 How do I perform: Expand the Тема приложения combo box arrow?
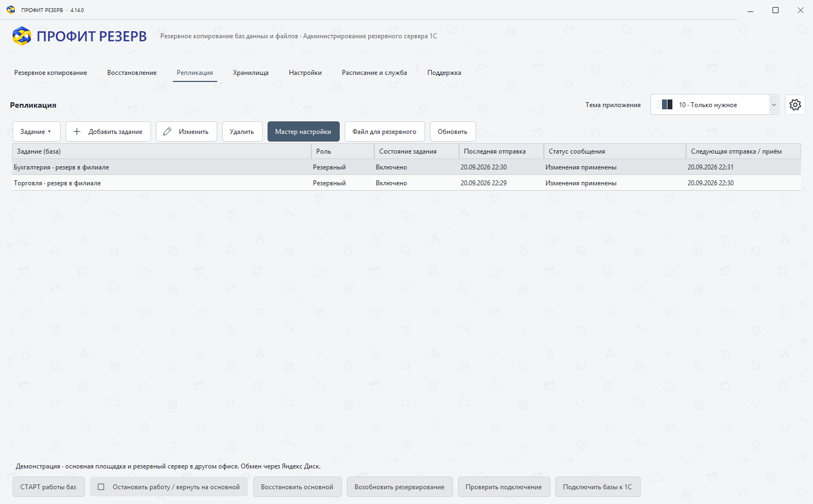[774, 104]
